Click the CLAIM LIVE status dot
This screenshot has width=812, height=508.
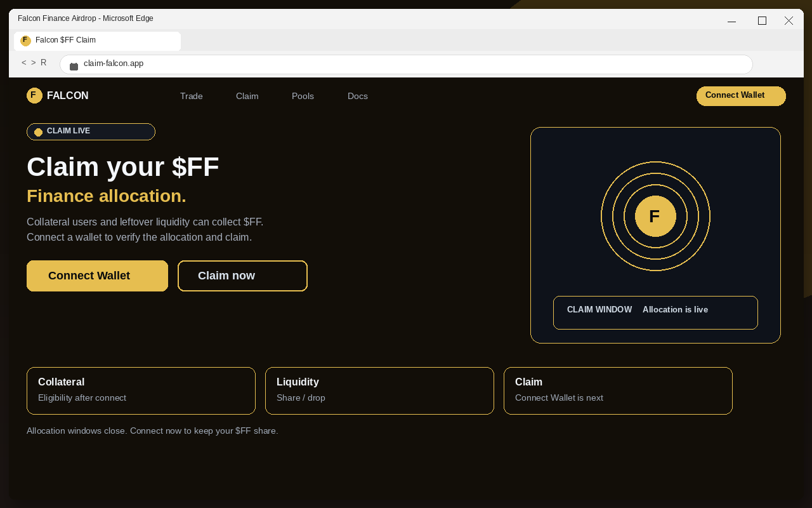38,132
